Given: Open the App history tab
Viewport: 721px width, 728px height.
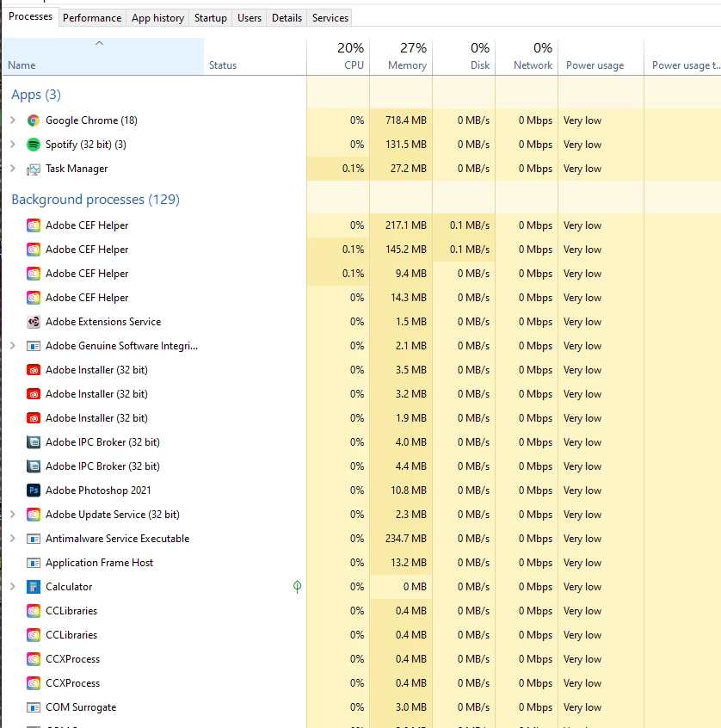Looking at the screenshot, I should point(157,18).
